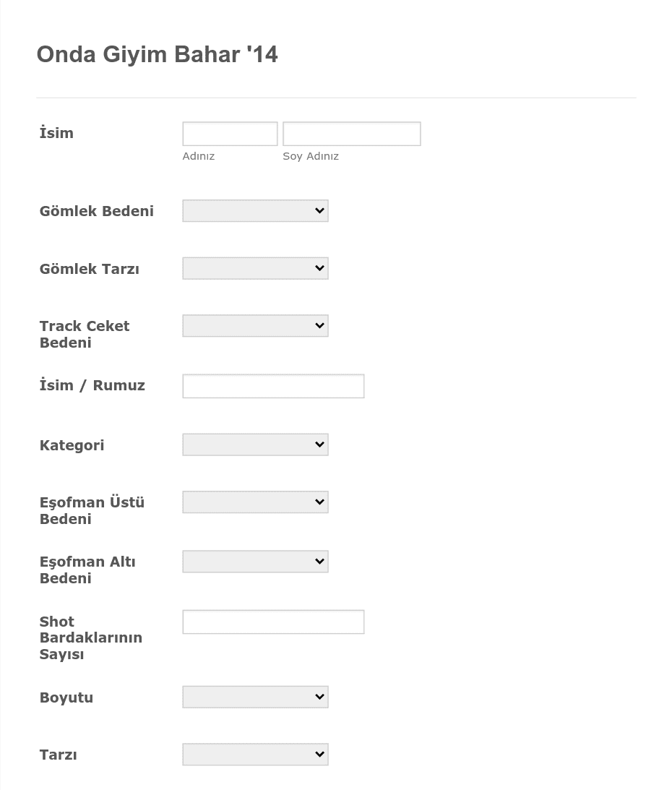672x790 pixels.
Task: Open the Eşofman Altı Bedeni dropdown
Action: click(255, 562)
